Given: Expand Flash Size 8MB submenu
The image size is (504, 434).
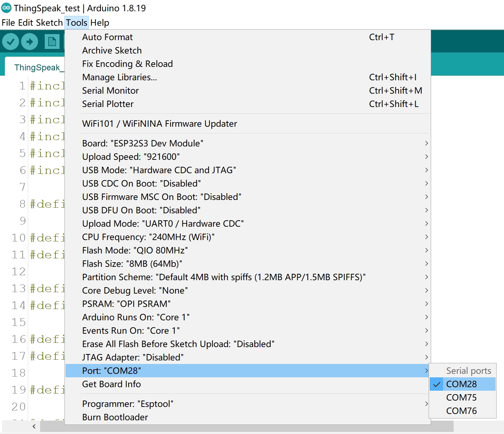Looking at the screenshot, I should point(248,264).
